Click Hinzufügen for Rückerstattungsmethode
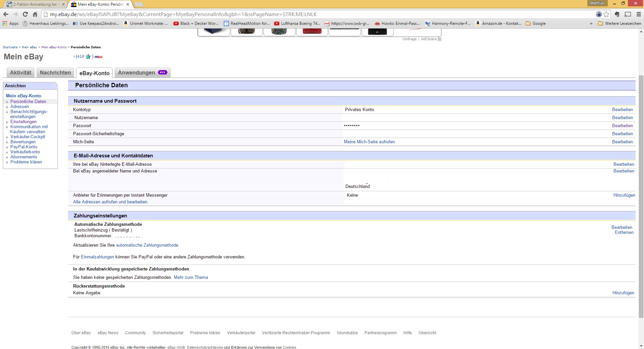Screen dimensions: 644x349 pyautogui.click(x=623, y=293)
